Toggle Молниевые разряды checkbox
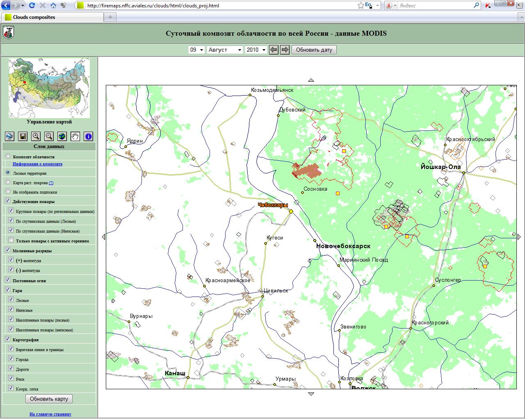Screen dimensions: 525x420 [8, 250]
